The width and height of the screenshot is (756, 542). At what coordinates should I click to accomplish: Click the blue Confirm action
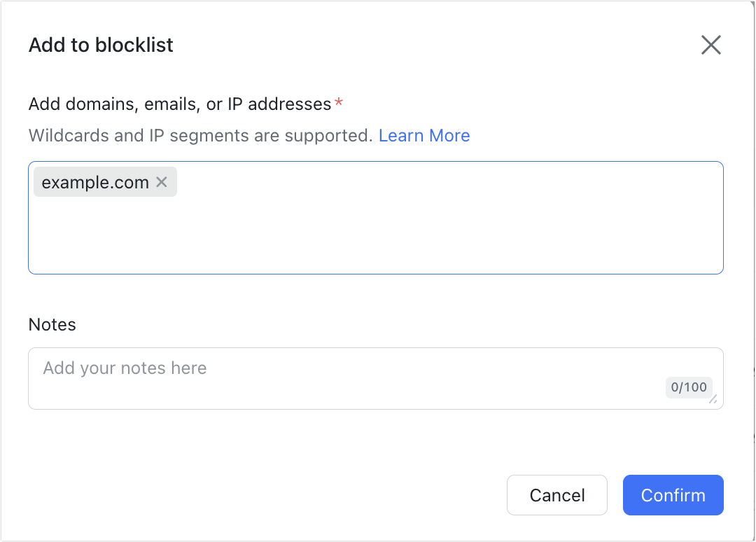point(673,495)
